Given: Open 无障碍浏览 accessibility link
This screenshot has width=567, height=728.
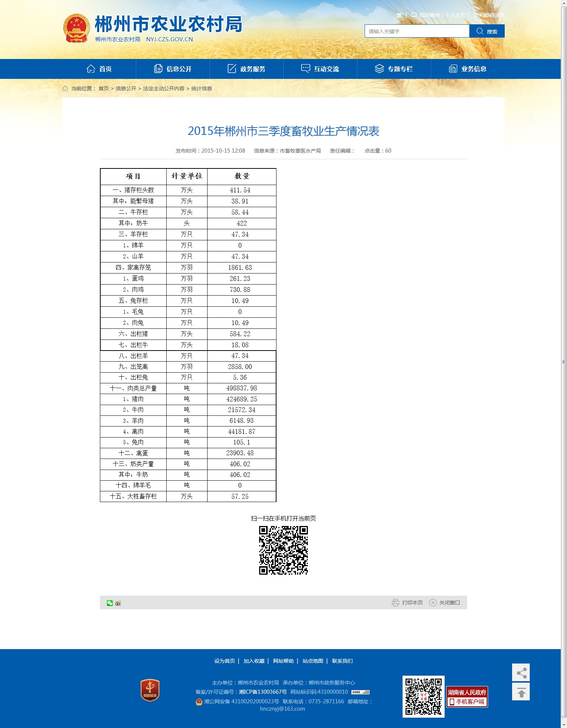Looking at the screenshot, I should (491, 15).
